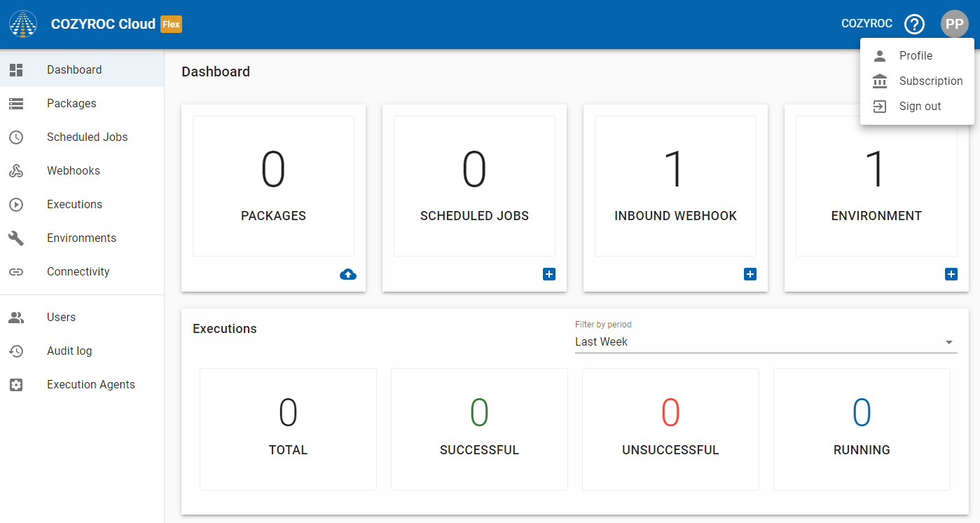The image size is (980, 523).
Task: Click the PP user avatar
Action: click(954, 24)
